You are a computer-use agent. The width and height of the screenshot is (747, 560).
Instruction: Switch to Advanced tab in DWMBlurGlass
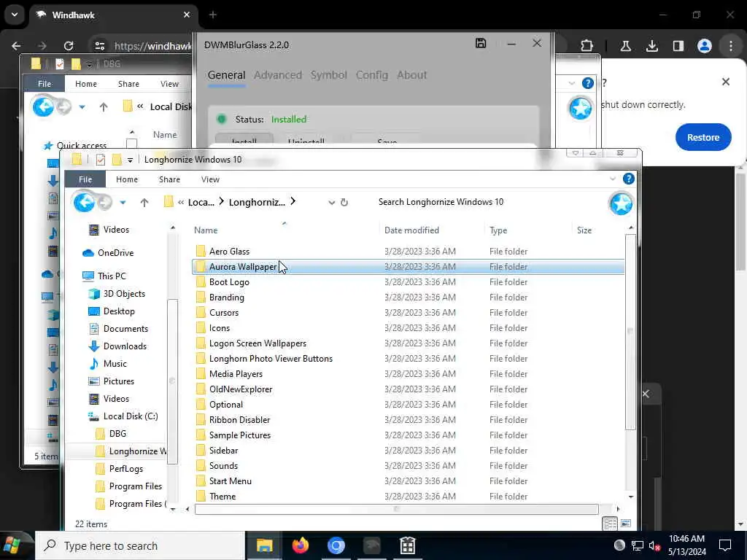278,75
